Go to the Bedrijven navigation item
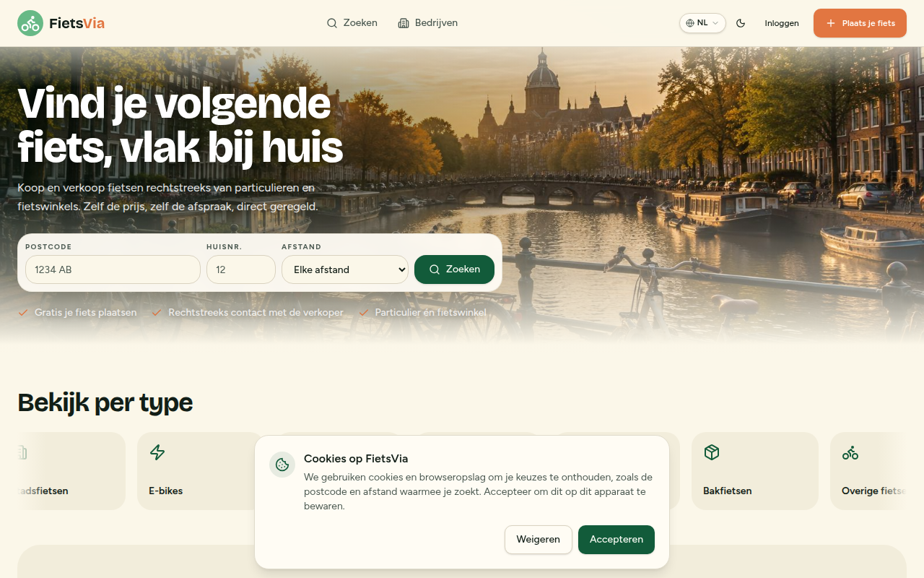The width and height of the screenshot is (924, 578). [428, 23]
